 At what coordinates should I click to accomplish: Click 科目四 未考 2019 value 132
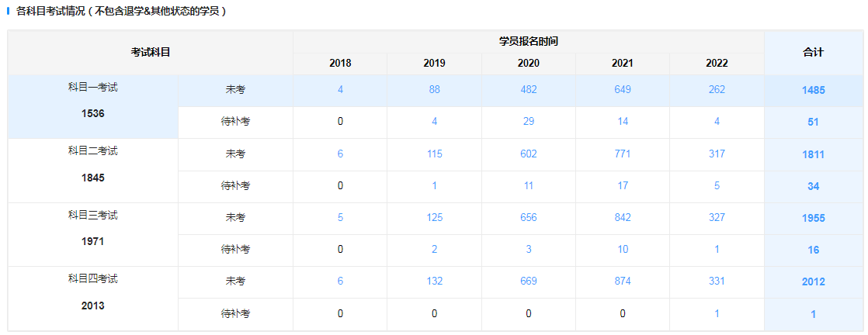[435, 281]
